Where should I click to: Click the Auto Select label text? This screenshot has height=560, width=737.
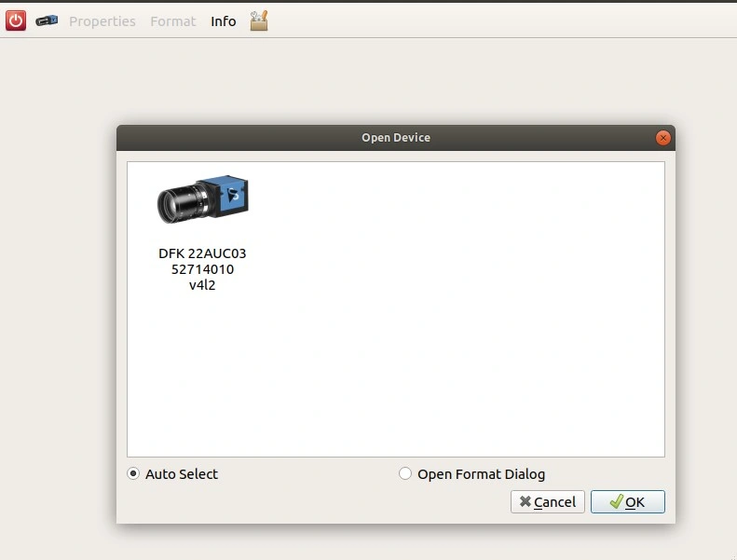point(182,474)
